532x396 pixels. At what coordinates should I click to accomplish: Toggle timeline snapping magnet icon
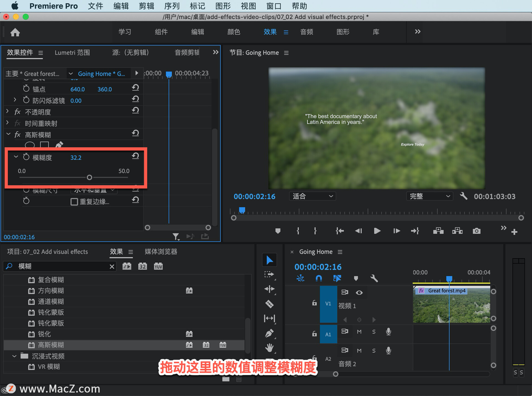point(319,278)
